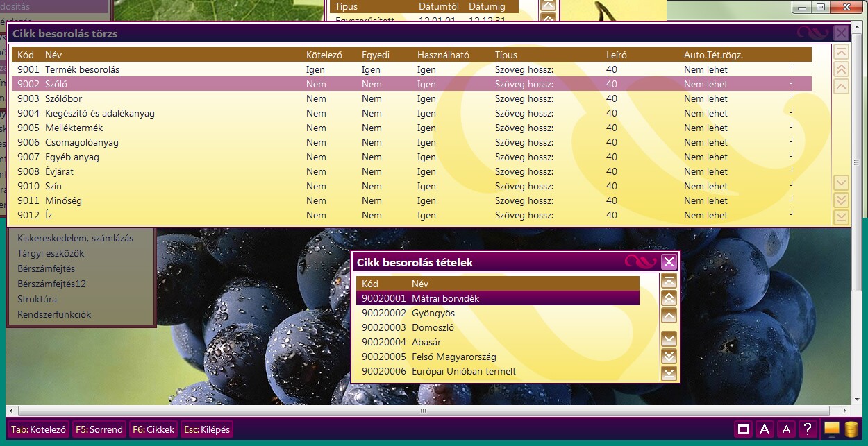Click Használható column header
Viewport: 868px width, 446px height.
pos(443,55)
